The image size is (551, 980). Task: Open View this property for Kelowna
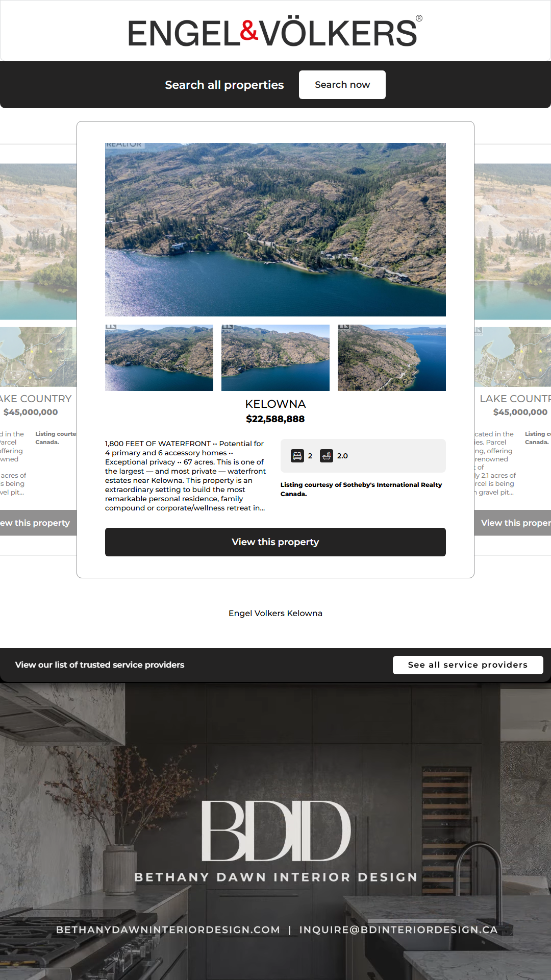(275, 542)
